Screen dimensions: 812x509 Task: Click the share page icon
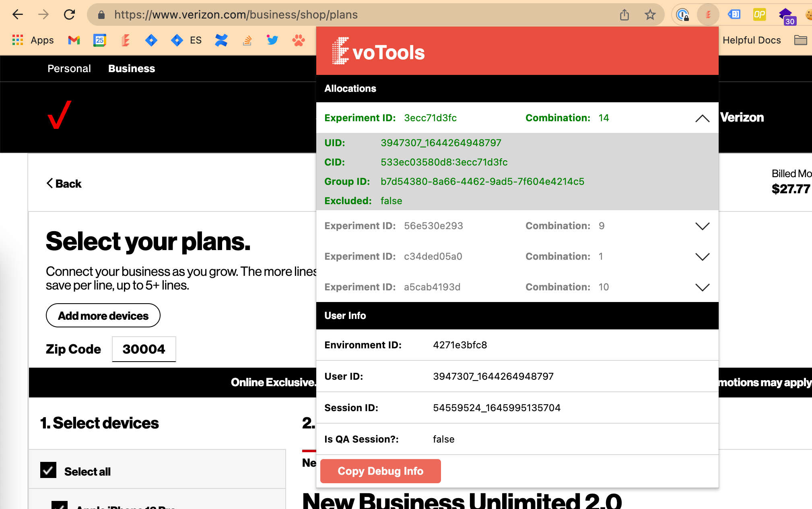click(624, 15)
